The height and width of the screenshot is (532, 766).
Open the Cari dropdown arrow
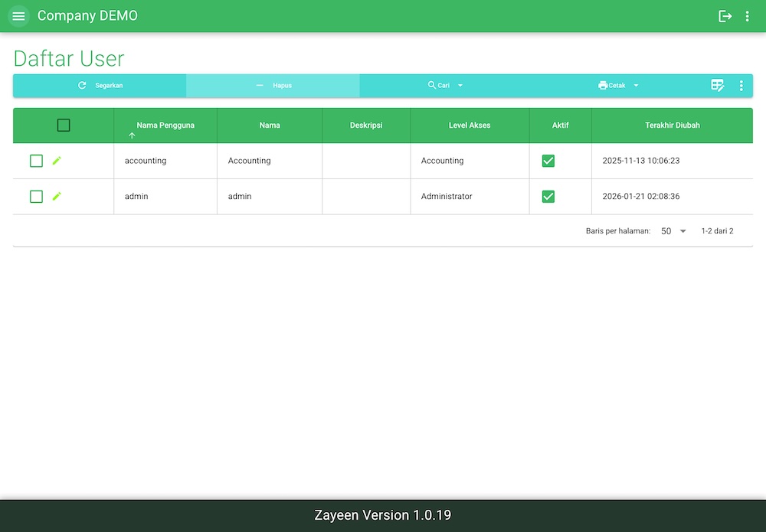pyautogui.click(x=460, y=85)
